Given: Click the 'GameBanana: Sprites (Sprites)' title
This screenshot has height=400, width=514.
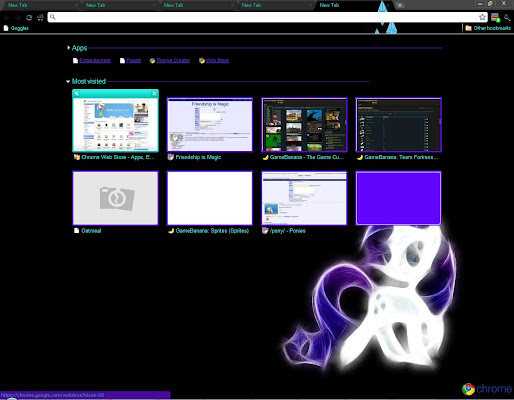Looking at the screenshot, I should pos(212,231).
